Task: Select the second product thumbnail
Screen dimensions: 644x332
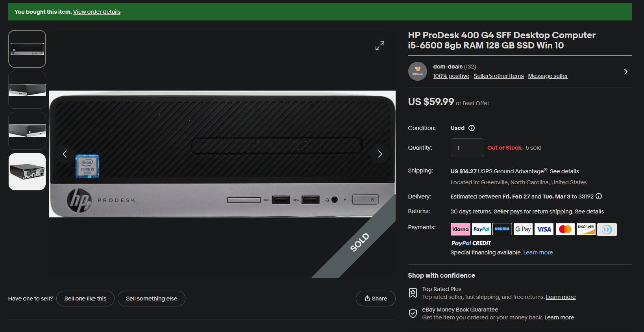Action: tap(27, 90)
